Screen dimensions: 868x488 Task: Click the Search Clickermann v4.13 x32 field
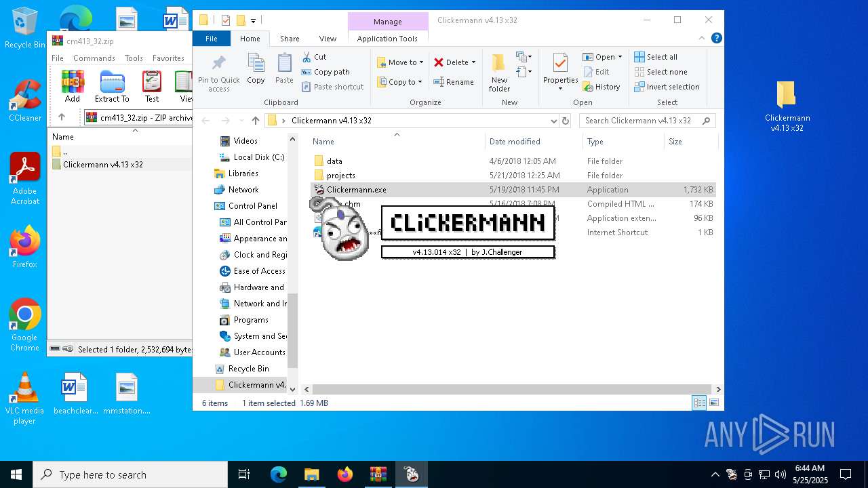pyautogui.click(x=648, y=121)
